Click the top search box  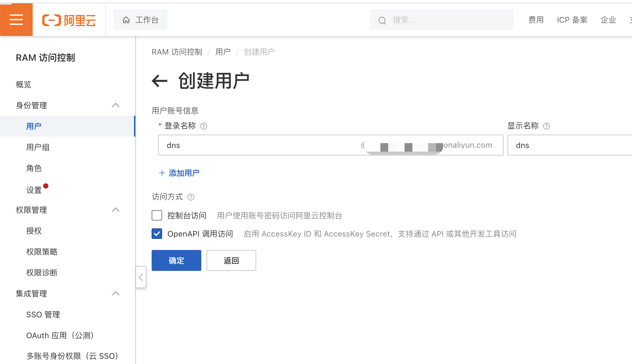(441, 20)
